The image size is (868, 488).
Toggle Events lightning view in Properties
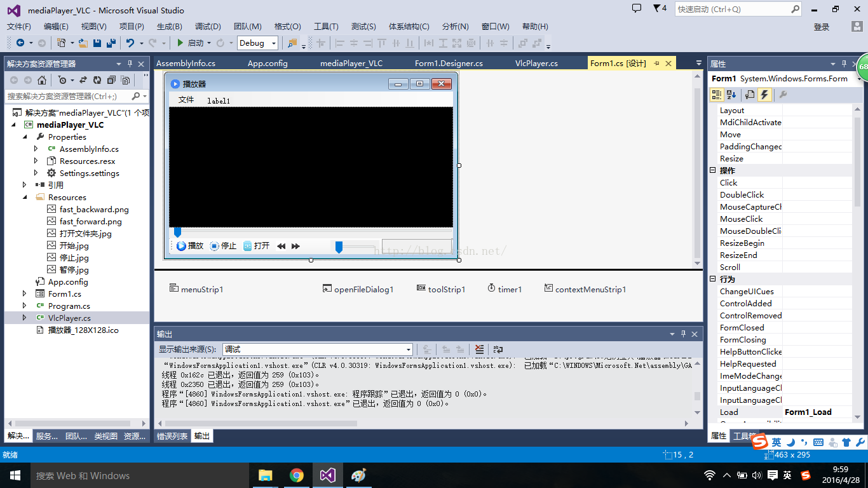764,95
